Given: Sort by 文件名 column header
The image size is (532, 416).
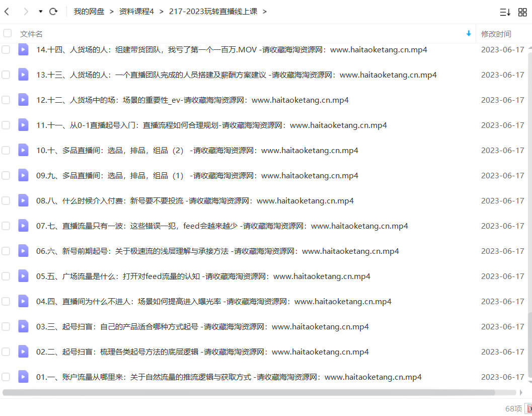Looking at the screenshot, I should [x=31, y=34].
